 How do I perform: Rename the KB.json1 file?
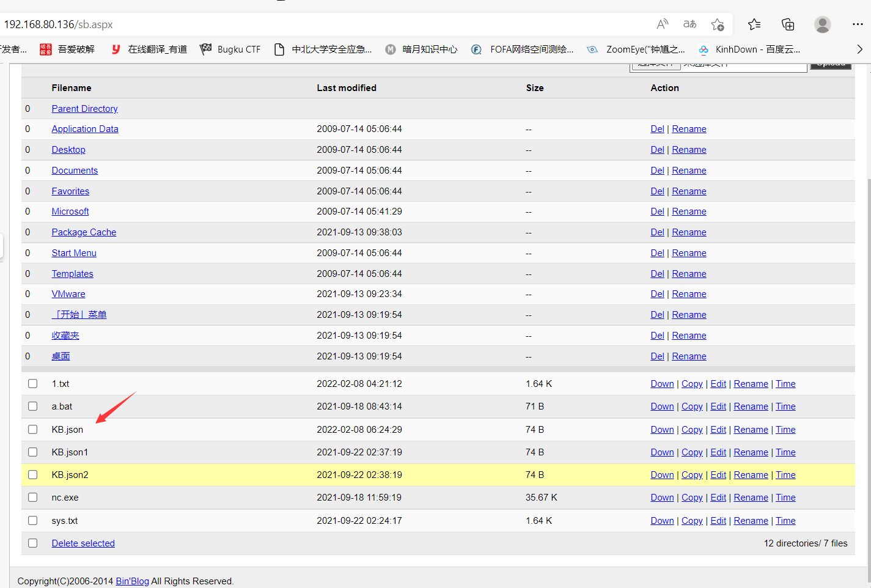coord(751,452)
